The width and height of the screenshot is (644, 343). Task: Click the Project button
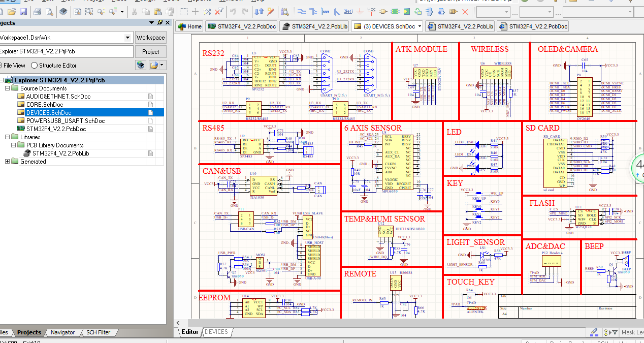click(x=150, y=52)
